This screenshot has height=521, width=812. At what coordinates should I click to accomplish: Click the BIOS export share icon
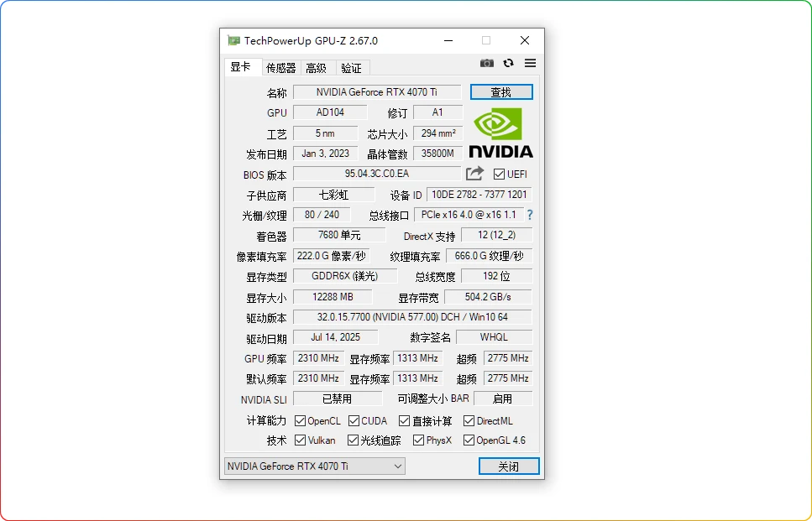pos(474,174)
